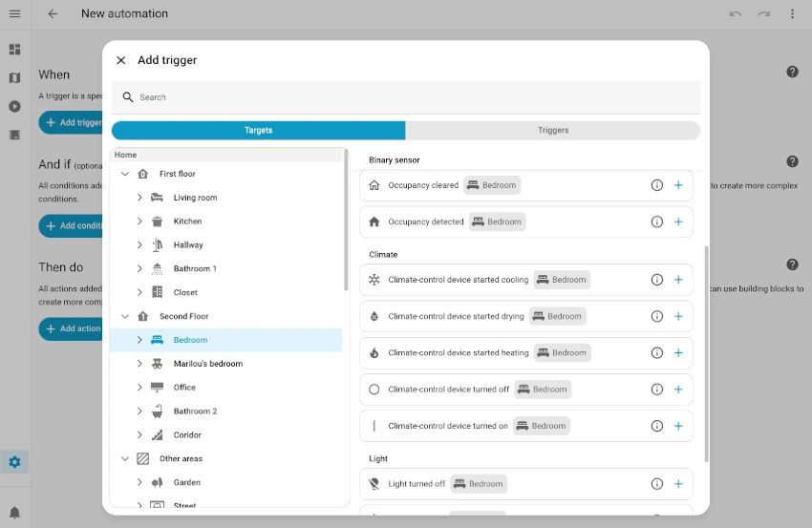Click the hamburger menu icon
This screenshot has width=812, height=528.
coord(14,13)
